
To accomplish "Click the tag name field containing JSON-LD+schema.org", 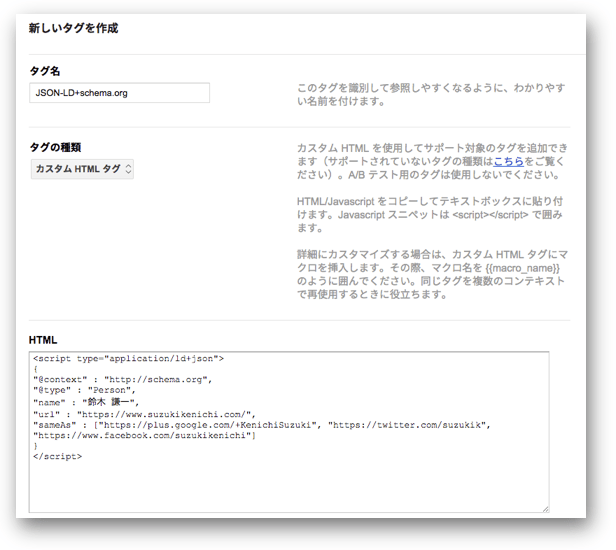I will point(119,93).
